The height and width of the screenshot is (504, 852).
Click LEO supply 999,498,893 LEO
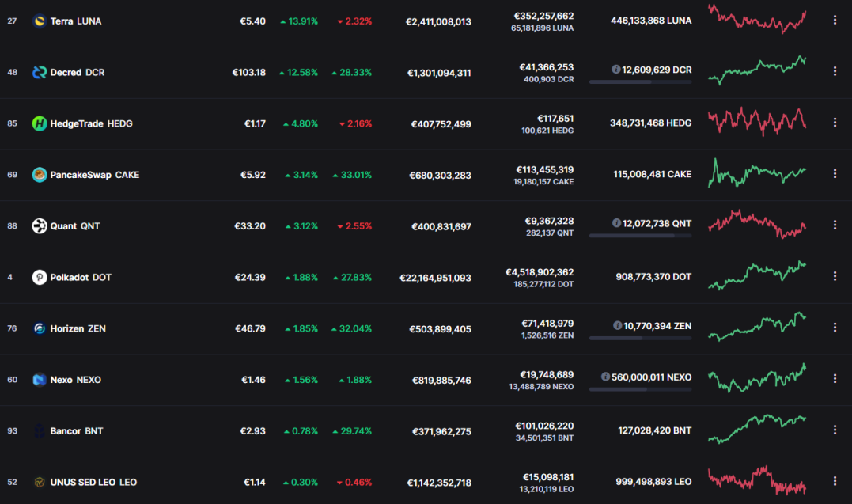pyautogui.click(x=653, y=482)
